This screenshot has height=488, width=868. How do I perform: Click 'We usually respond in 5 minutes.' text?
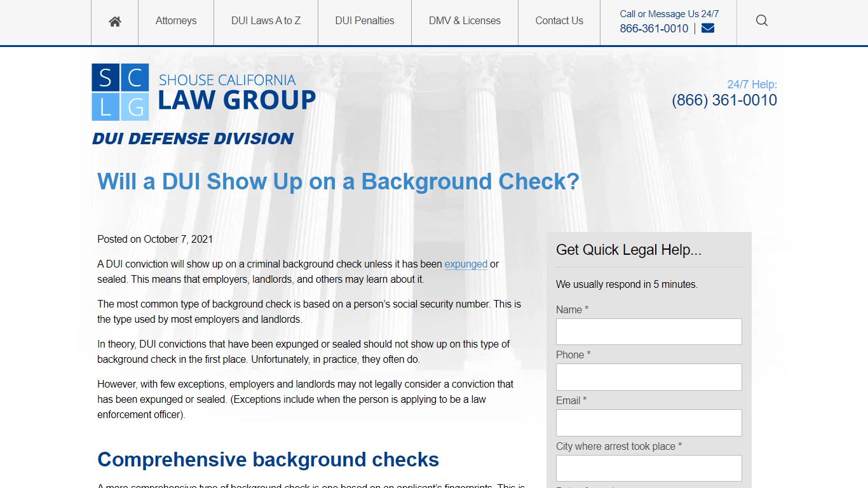point(627,285)
